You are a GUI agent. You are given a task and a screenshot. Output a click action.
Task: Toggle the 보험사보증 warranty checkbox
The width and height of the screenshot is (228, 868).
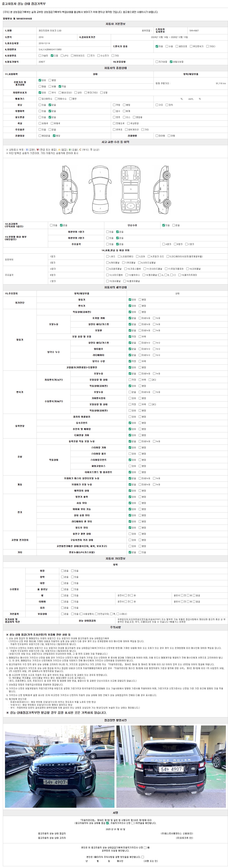point(171,62)
